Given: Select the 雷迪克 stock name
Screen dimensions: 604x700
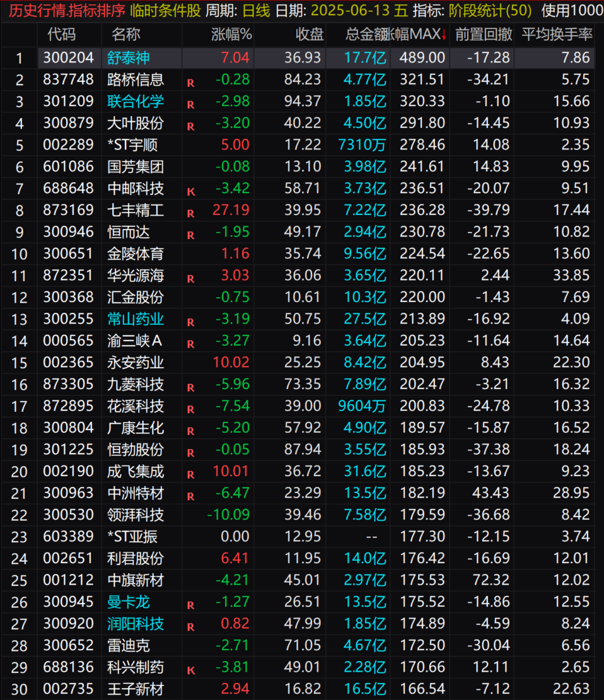Looking at the screenshot, I should coord(128,646).
